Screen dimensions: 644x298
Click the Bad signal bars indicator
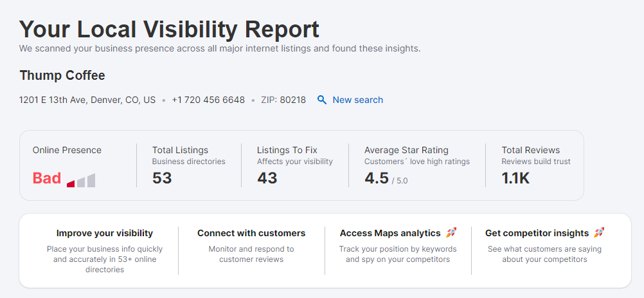tap(81, 181)
